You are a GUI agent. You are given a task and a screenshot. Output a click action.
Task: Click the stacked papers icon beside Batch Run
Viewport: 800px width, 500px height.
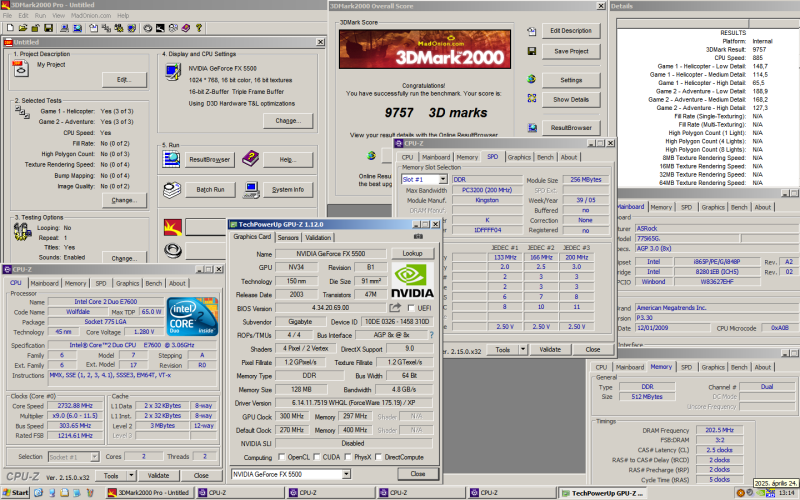[172, 190]
